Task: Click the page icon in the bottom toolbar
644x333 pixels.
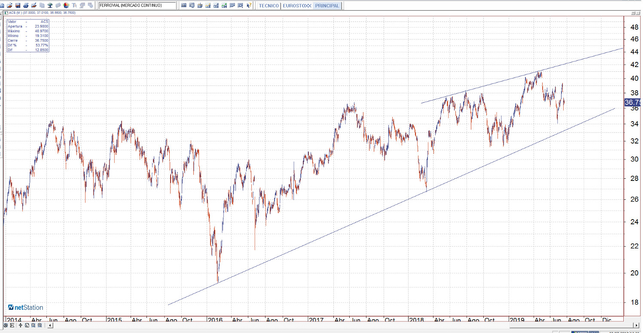Action: 27,325
